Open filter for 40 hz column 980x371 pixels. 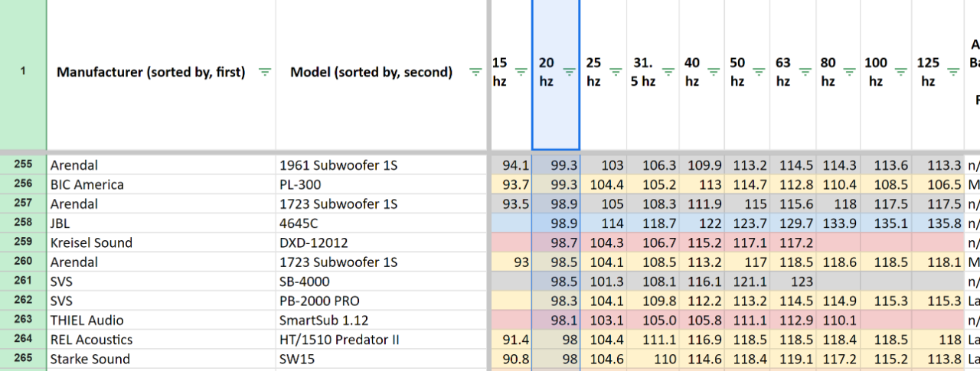(x=714, y=72)
